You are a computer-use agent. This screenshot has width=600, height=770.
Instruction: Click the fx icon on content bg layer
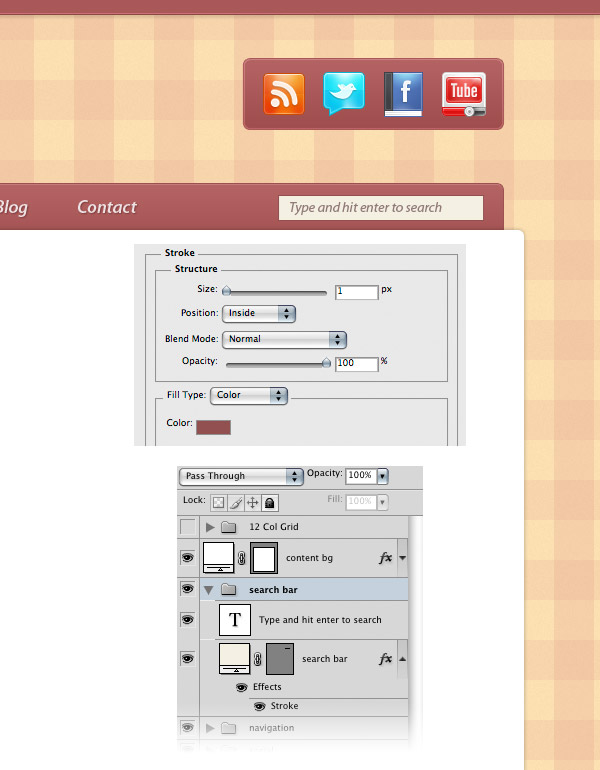[x=385, y=557]
